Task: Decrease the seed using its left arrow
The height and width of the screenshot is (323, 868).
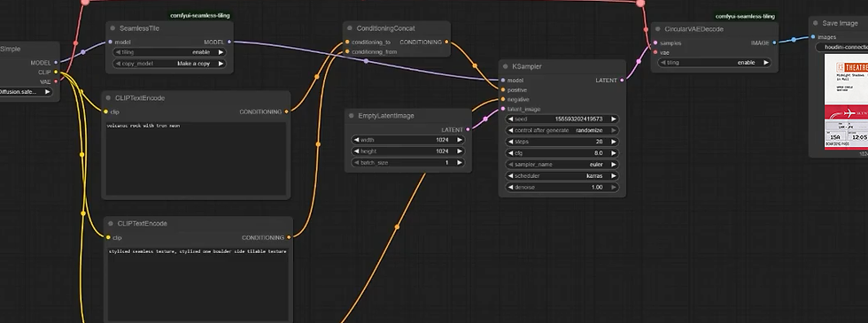Action: coord(511,119)
